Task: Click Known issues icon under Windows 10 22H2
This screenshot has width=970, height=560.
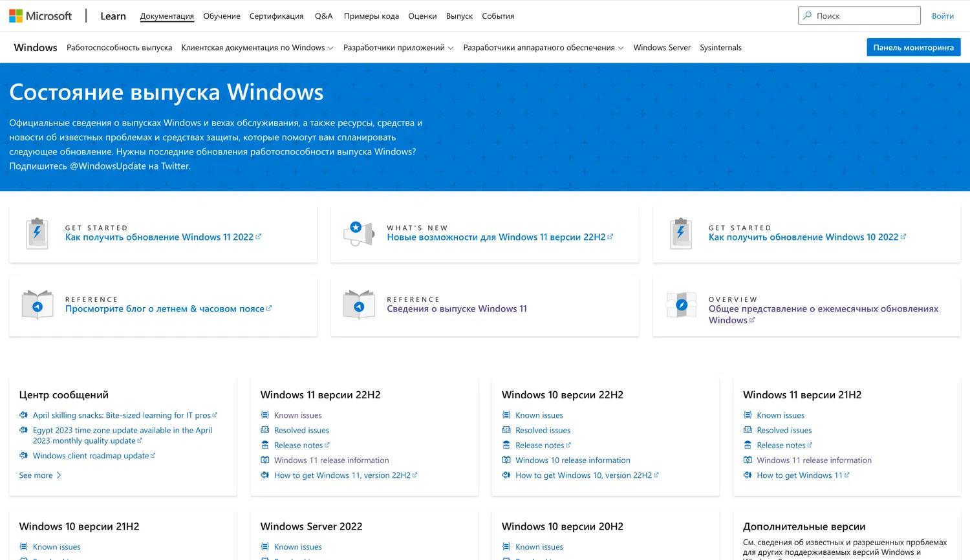Action: (506, 415)
